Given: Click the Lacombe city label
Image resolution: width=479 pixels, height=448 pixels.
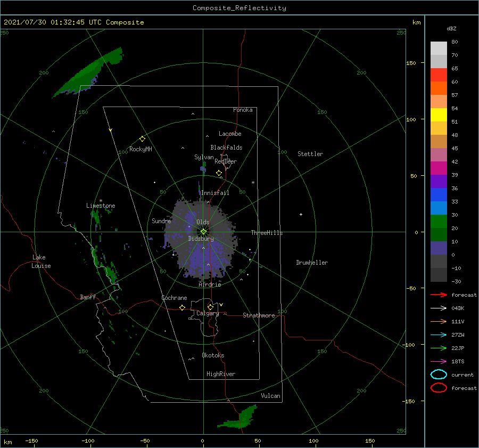Looking at the screenshot, I should 230,134.
